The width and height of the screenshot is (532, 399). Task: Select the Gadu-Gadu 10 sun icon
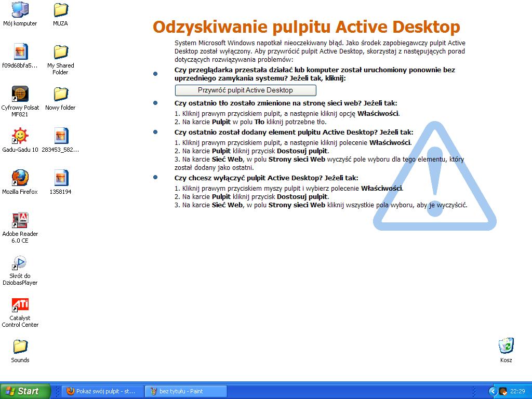pyautogui.click(x=20, y=136)
